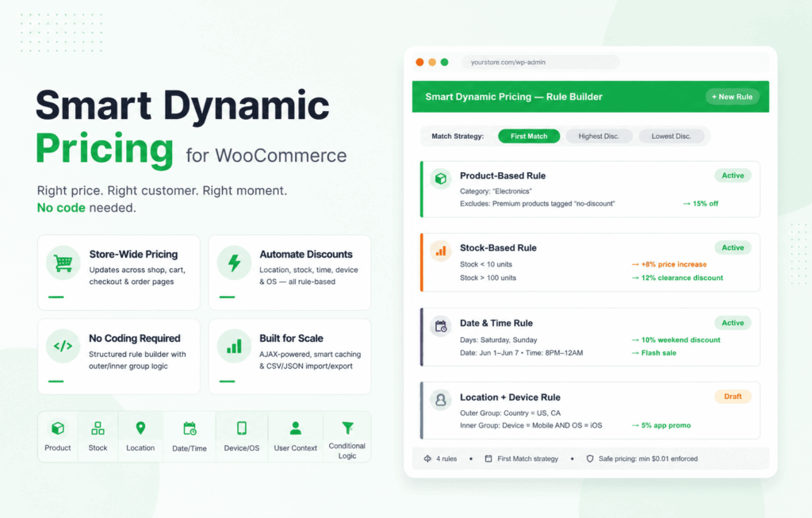Click the rules count icon in the footer

427,459
